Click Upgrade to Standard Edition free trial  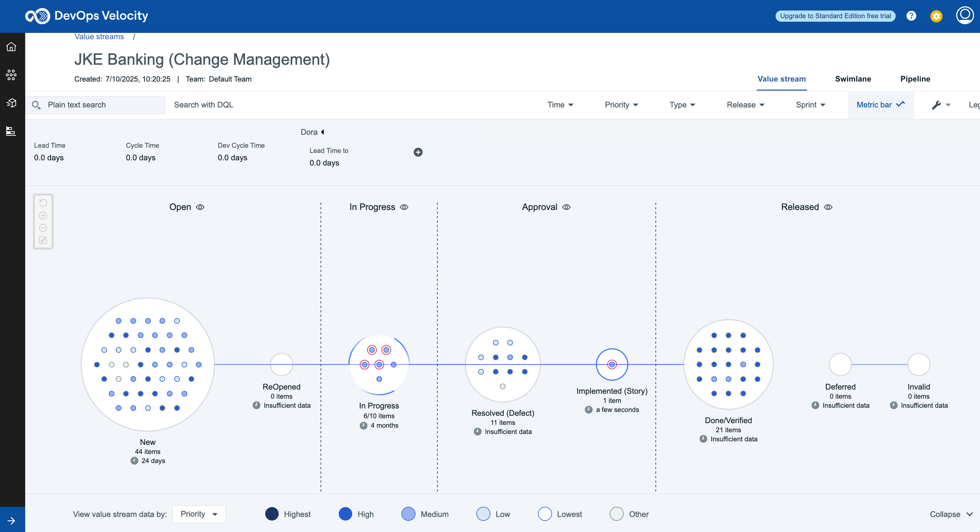coord(835,16)
